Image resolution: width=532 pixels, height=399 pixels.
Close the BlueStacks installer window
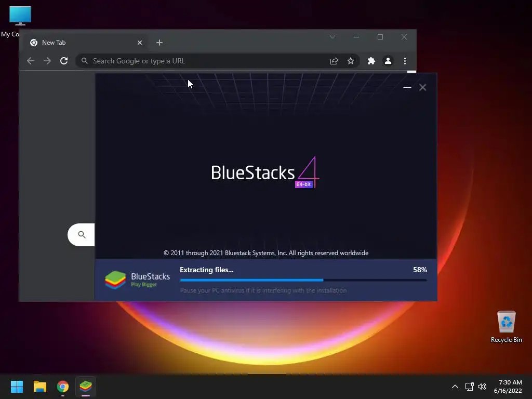click(x=422, y=87)
